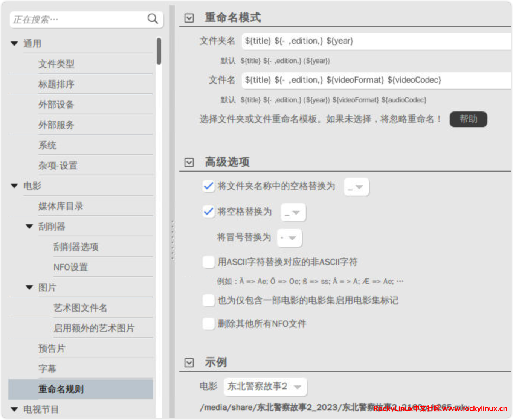Open the 东北警察故事2 movie example dropdown

click(265, 387)
